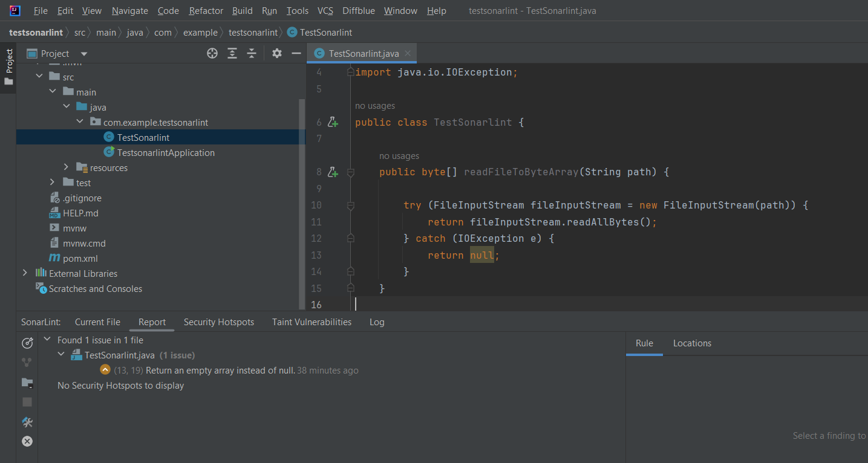Screen dimensions: 868x463
Task: Open the Refactor menu
Action: (206, 11)
